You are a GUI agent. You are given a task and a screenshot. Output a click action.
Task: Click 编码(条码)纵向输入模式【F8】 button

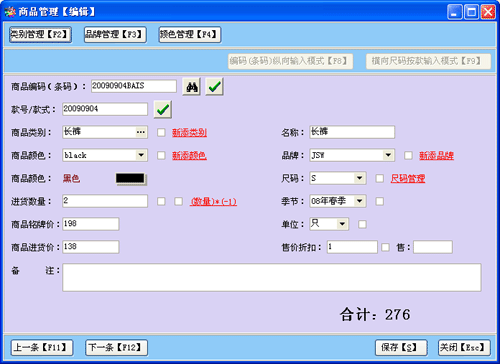pyautogui.click(x=290, y=61)
